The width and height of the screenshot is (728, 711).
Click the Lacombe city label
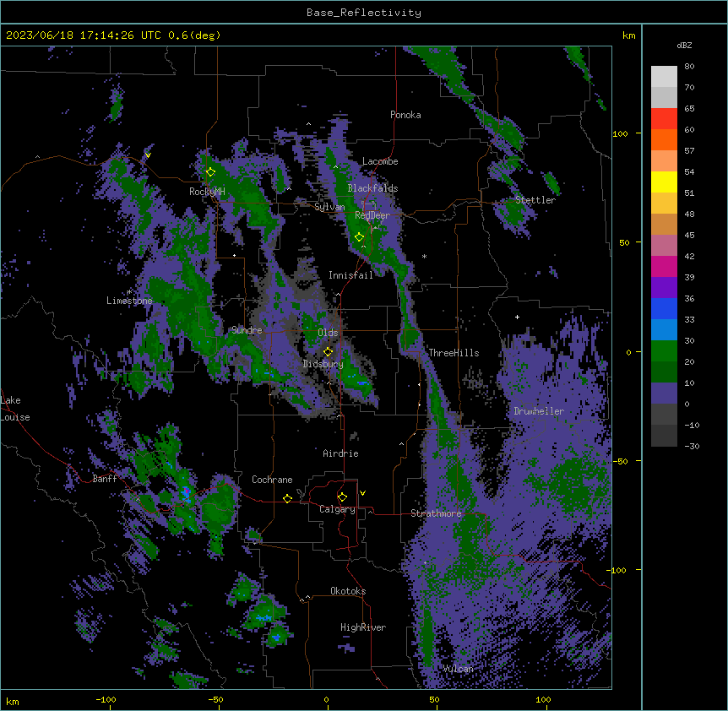(x=380, y=161)
